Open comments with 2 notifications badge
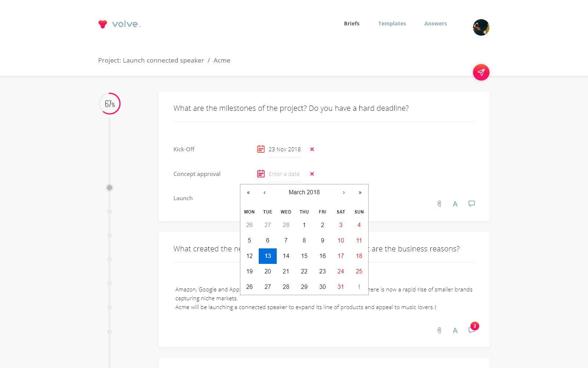This screenshot has width=588, height=368. pos(472,329)
